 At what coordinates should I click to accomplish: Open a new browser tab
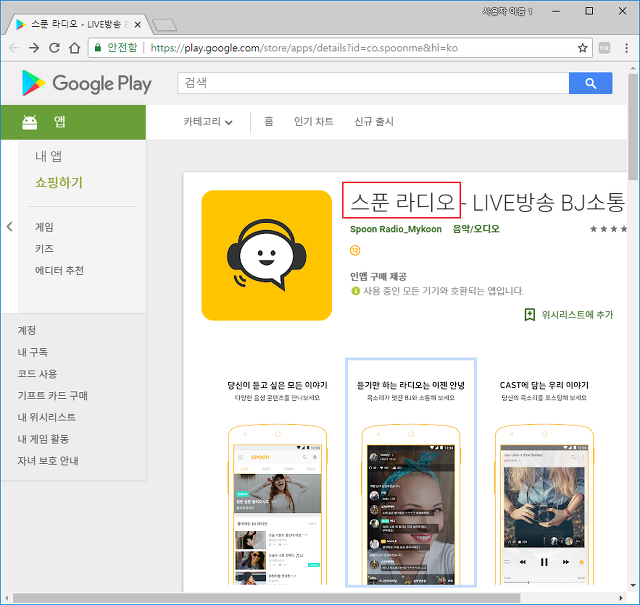tap(164, 25)
